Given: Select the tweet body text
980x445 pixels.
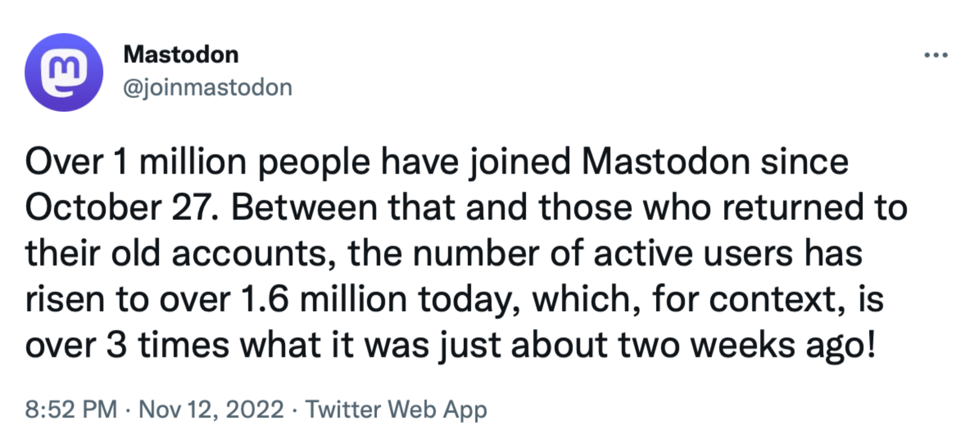Looking at the screenshot, I should tap(448, 253).
